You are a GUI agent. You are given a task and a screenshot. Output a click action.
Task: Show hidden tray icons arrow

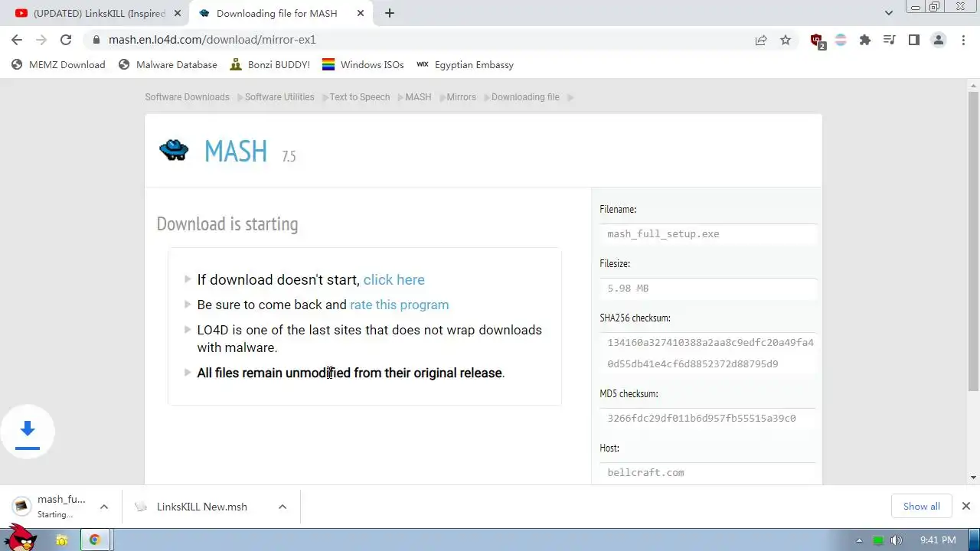pyautogui.click(x=859, y=540)
